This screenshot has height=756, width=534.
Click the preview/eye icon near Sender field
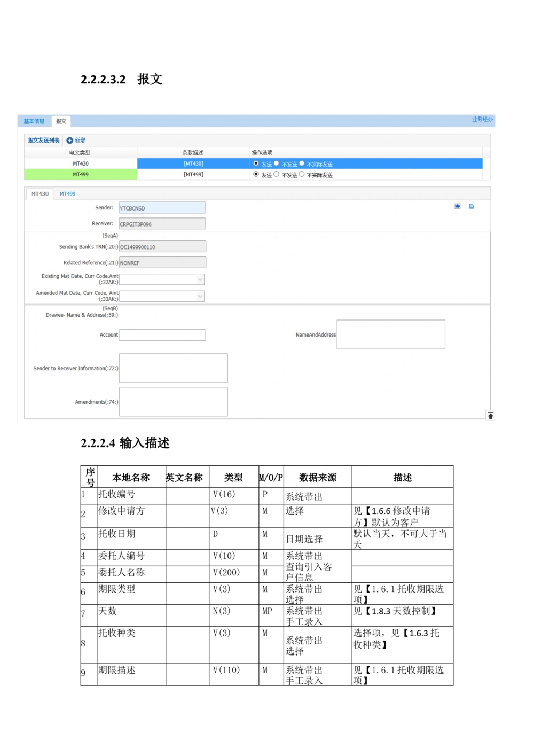tap(457, 207)
